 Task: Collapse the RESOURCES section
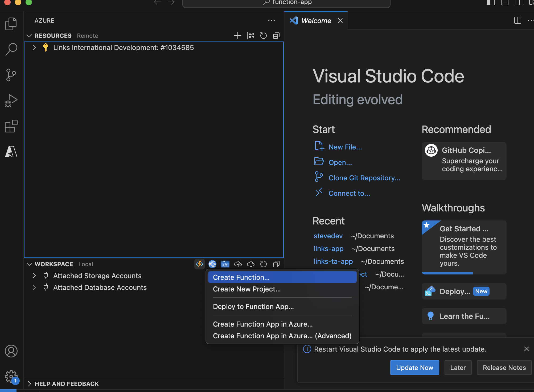coord(29,36)
